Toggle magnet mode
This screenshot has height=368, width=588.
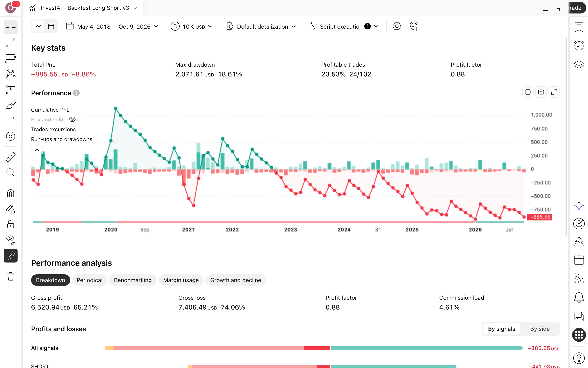11,193
